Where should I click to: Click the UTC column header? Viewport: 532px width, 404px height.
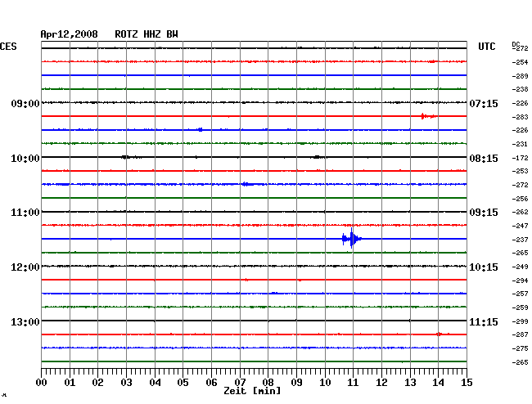pyautogui.click(x=486, y=47)
